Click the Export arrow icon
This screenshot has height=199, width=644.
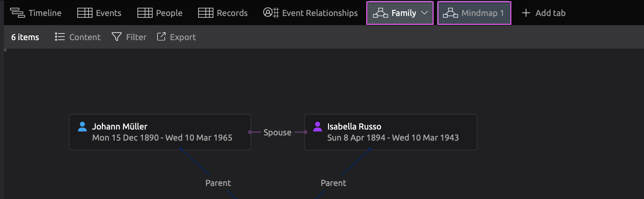coord(161,37)
